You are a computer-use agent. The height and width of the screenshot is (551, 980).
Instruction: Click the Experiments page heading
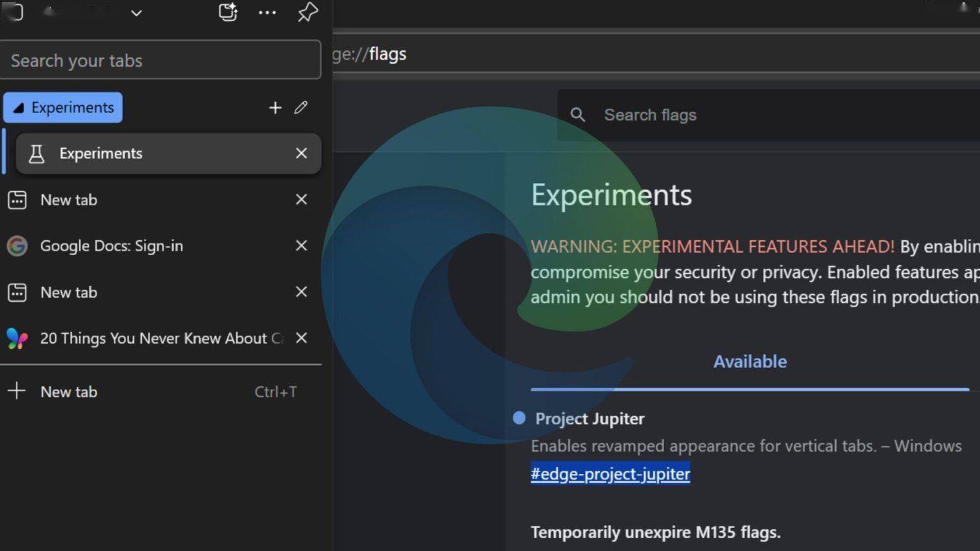click(x=611, y=195)
